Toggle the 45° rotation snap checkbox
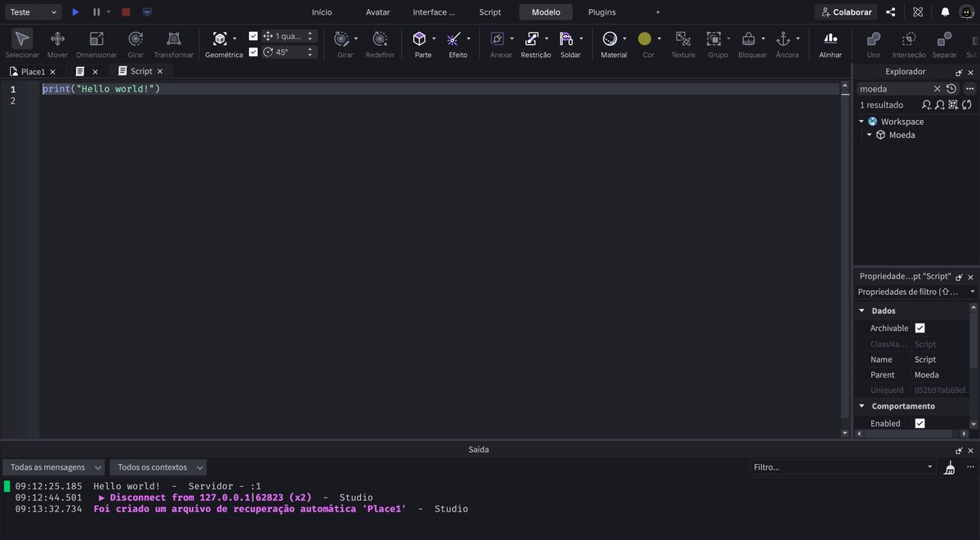 click(x=253, y=51)
